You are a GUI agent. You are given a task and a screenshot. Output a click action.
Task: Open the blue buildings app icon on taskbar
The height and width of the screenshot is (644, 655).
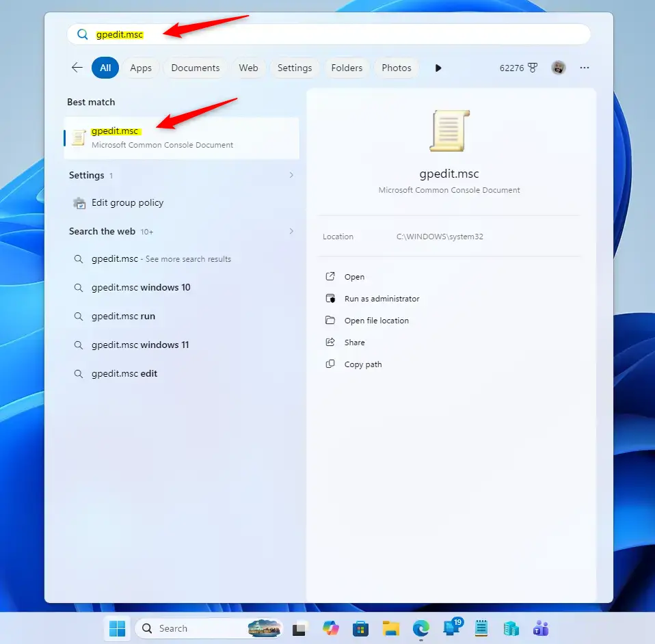[511, 628]
